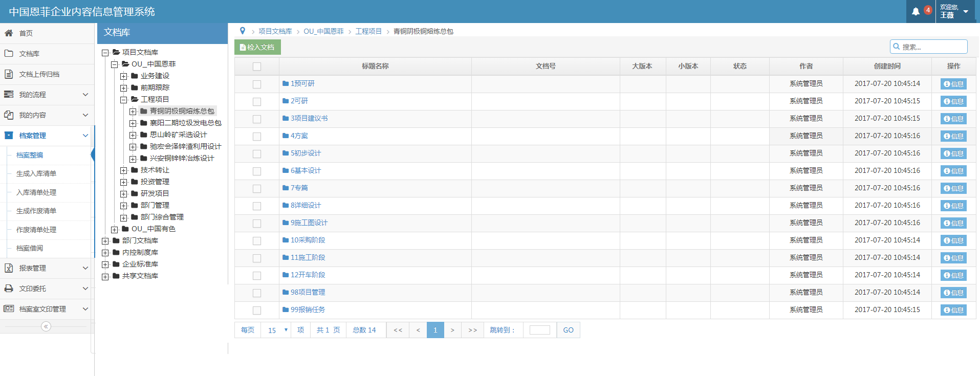Check the box for 1预可研
This screenshot has height=376, width=980.
click(257, 84)
